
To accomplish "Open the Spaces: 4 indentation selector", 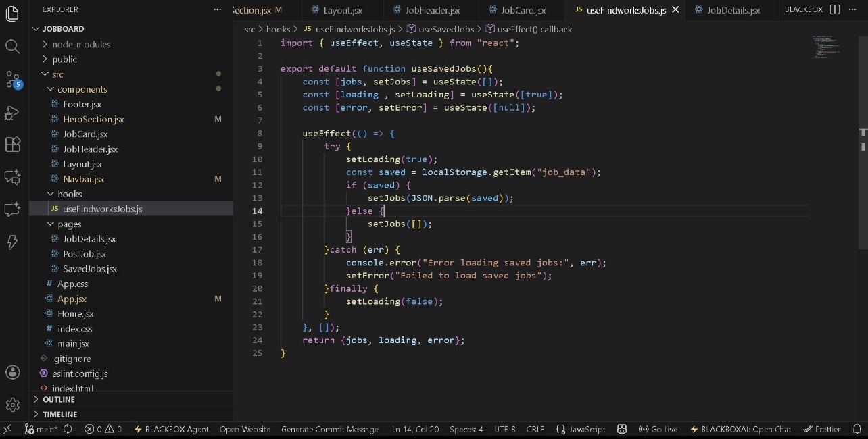I will pos(466,429).
